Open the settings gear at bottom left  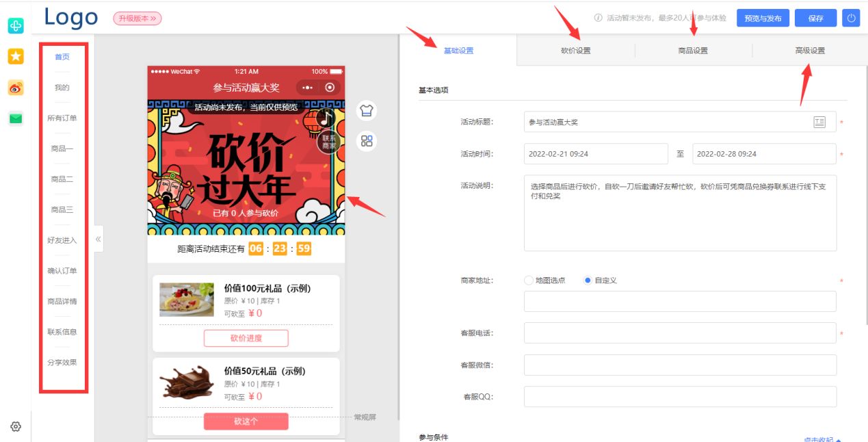point(16,426)
